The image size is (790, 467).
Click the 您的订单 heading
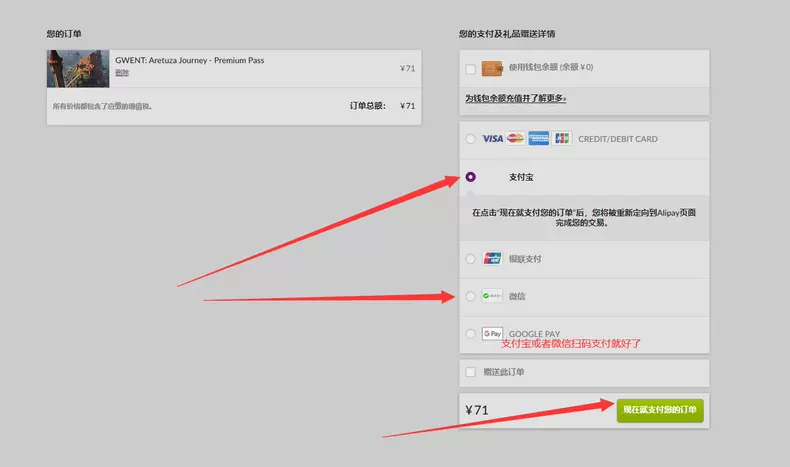click(x=64, y=34)
